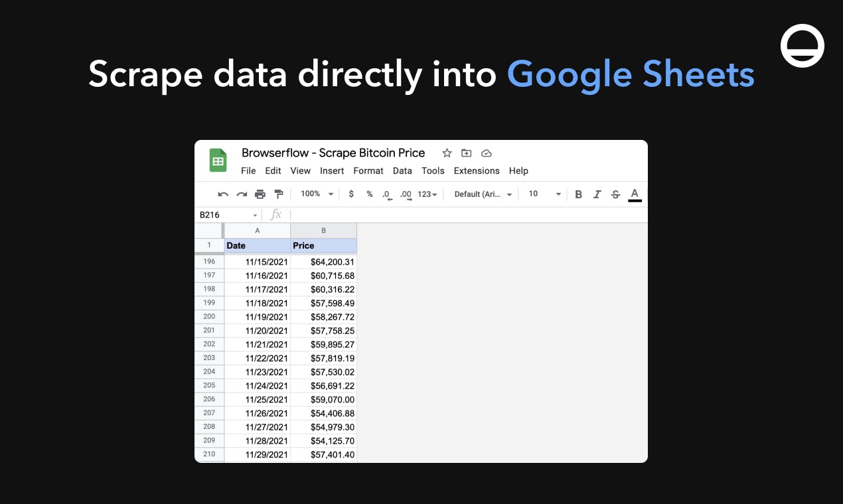The width and height of the screenshot is (843, 504).
Task: Click cell with 11/17/2021
Action: point(258,289)
